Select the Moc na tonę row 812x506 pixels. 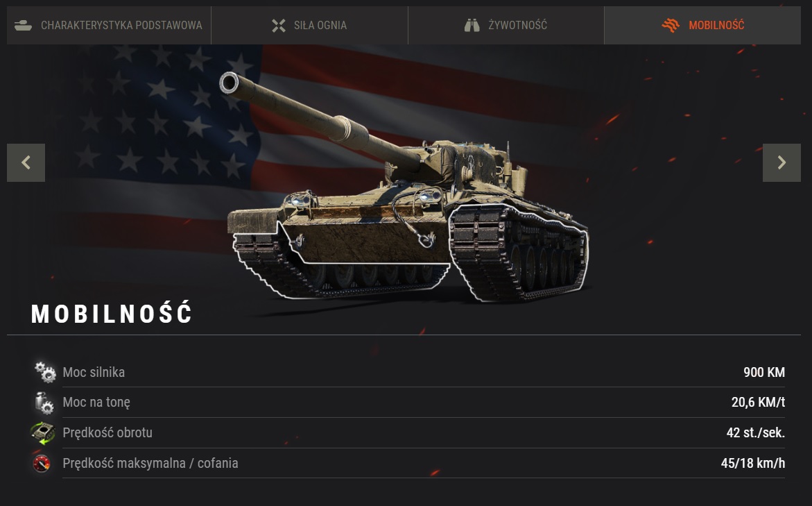pos(408,403)
